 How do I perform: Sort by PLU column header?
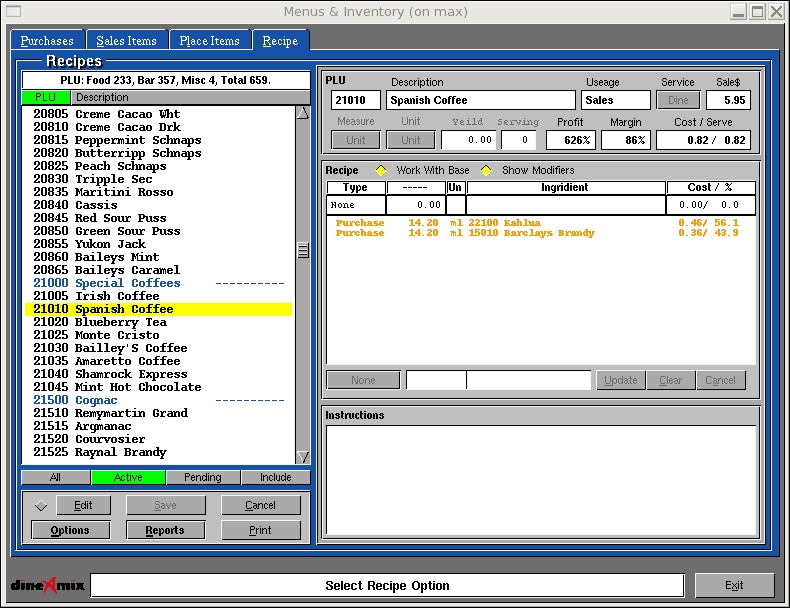45,97
